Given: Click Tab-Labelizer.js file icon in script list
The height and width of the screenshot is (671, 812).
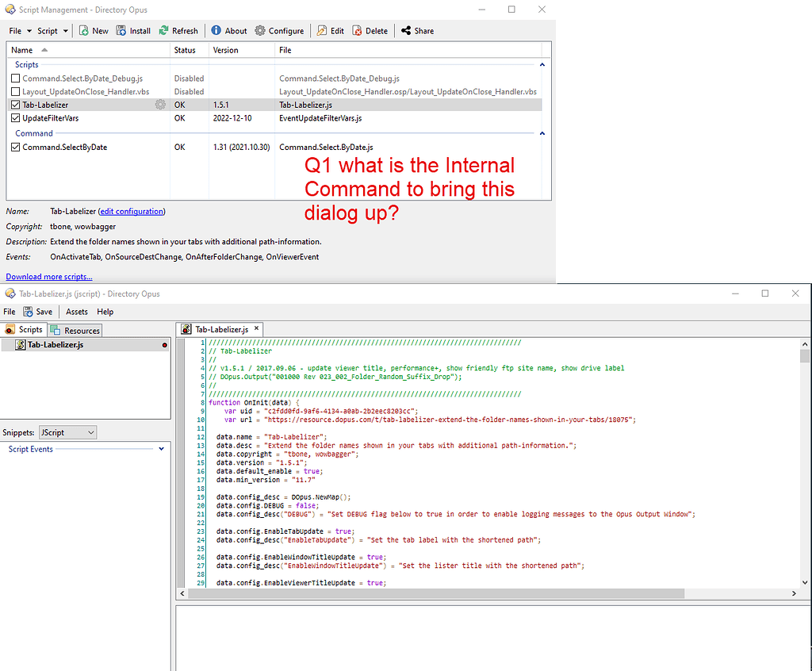Looking at the screenshot, I should click(x=20, y=344).
